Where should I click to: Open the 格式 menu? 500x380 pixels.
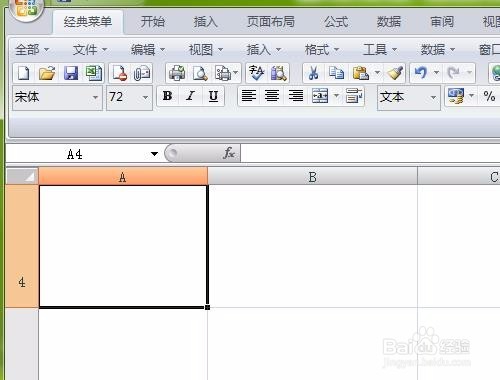322,50
